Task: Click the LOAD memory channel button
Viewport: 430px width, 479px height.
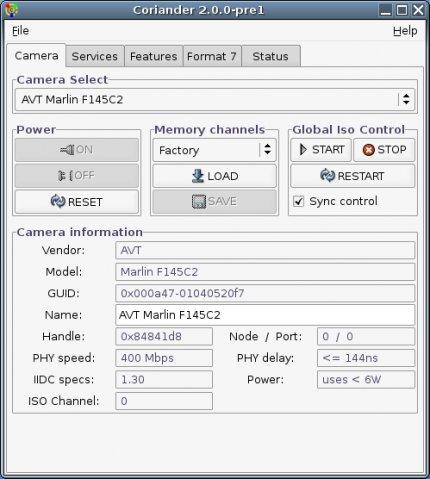Action: click(215, 176)
